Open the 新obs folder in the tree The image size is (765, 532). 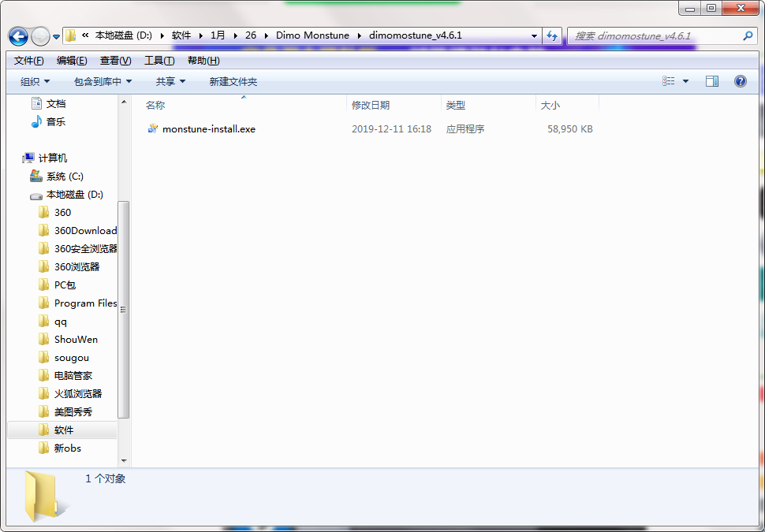pos(67,448)
